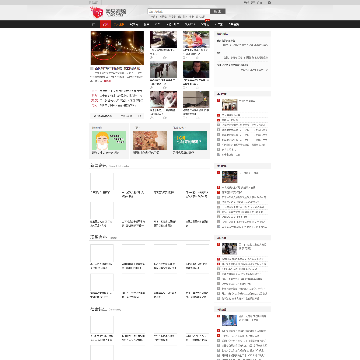Open the video with the black horse thumbnail
The width and height of the screenshot is (360, 360).
coord(163,69)
